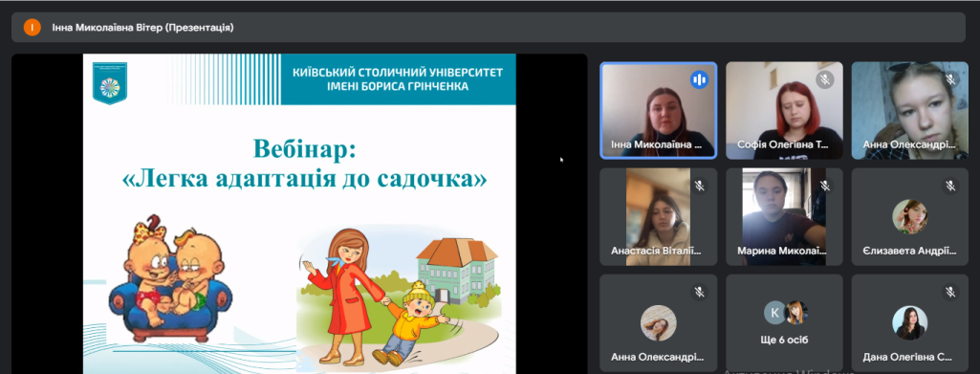Select Марина Миколаї's video tile

click(x=784, y=216)
